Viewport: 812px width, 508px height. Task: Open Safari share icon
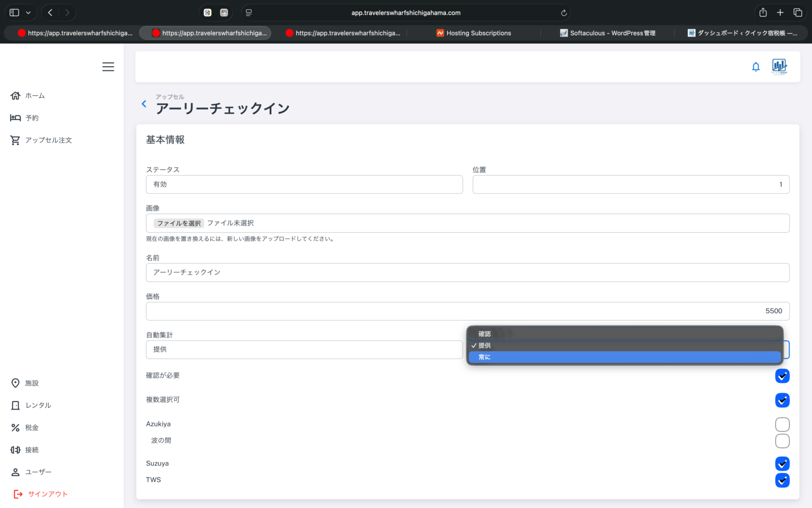click(762, 13)
